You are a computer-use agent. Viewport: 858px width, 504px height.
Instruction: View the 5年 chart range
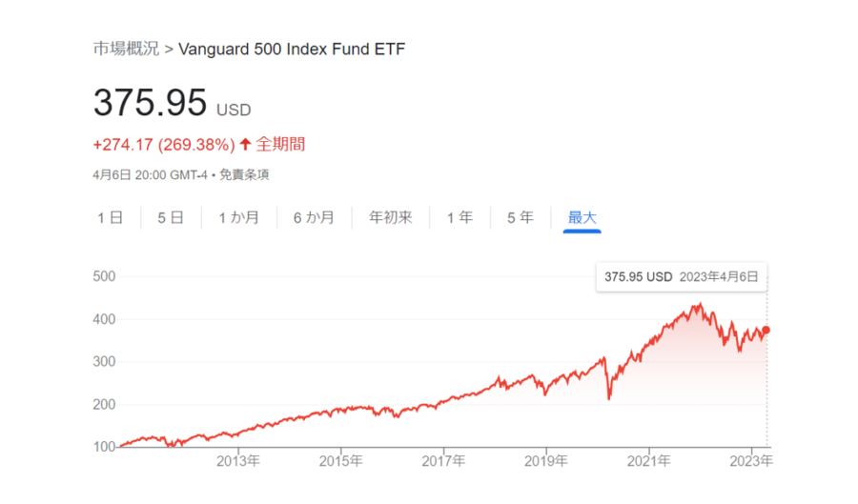tap(521, 218)
